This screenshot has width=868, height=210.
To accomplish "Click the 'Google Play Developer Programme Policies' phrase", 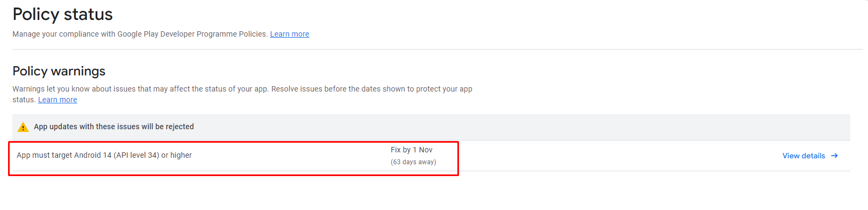I will 192,34.
